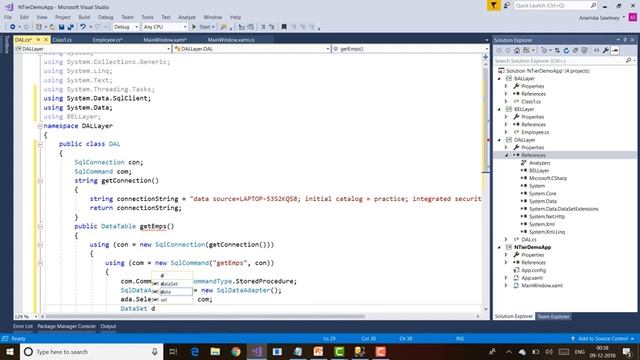Toggle auto-hide pin of Solution Explorer
Image resolution: width=640 pixels, height=360 pixels.
pyautogui.click(x=625, y=40)
